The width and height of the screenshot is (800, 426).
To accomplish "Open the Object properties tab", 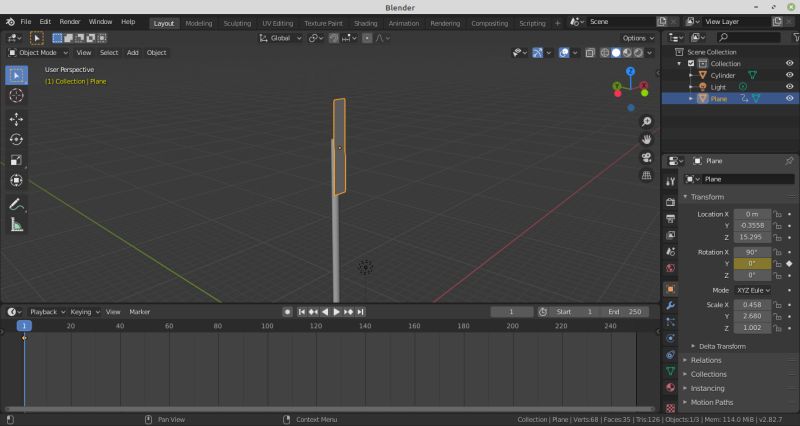I will 670,289.
